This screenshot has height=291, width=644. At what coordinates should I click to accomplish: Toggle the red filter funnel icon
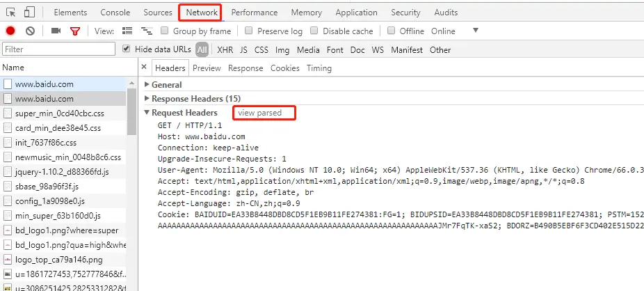(74, 31)
